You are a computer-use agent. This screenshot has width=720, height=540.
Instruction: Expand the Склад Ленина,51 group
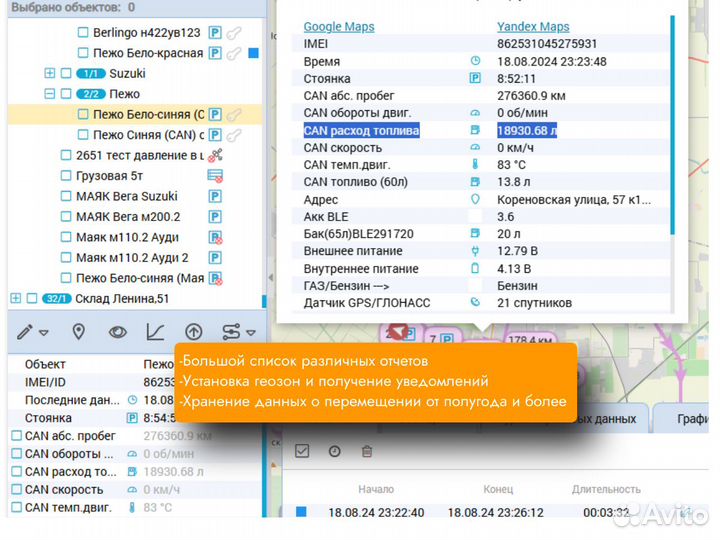pos(15,298)
